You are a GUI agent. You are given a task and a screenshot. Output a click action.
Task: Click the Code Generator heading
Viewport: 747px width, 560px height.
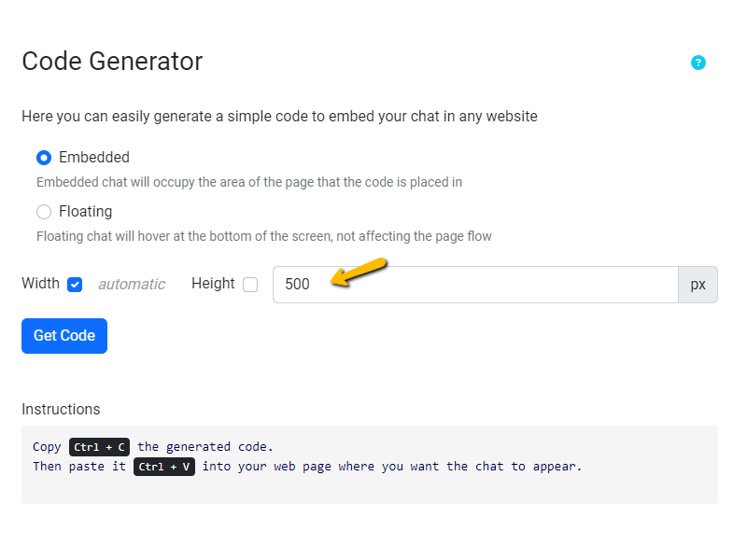[x=112, y=62]
